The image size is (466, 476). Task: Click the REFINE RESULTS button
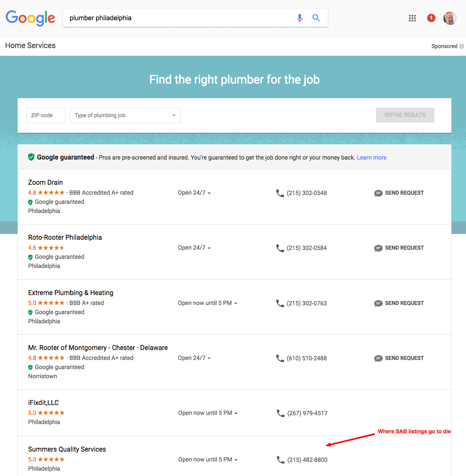[405, 115]
